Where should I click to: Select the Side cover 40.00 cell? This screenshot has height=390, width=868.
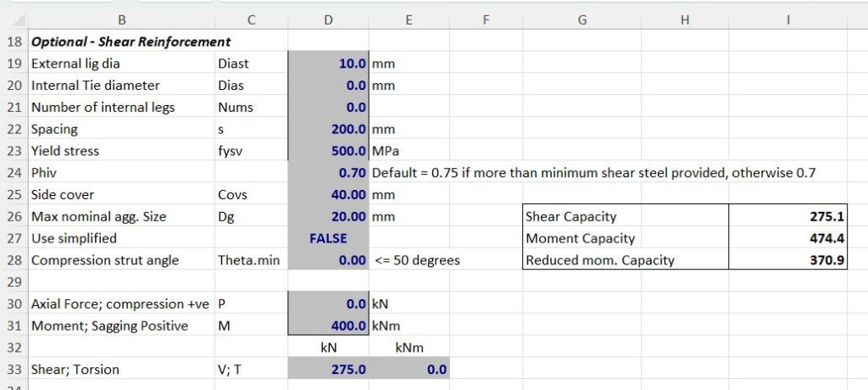[328, 195]
